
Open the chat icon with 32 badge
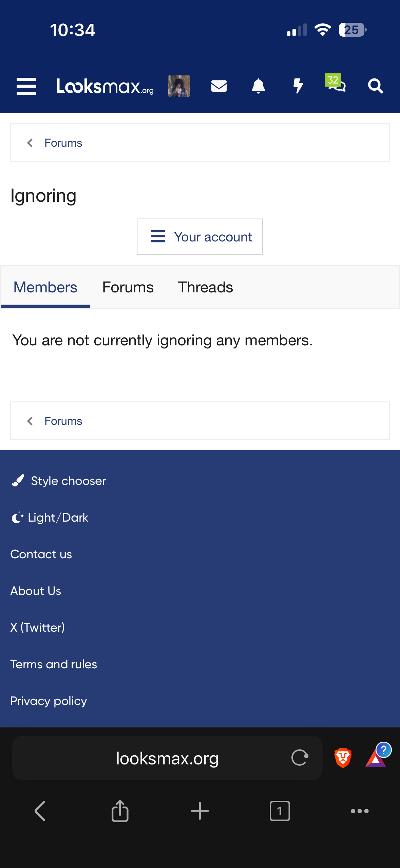pyautogui.click(x=336, y=85)
